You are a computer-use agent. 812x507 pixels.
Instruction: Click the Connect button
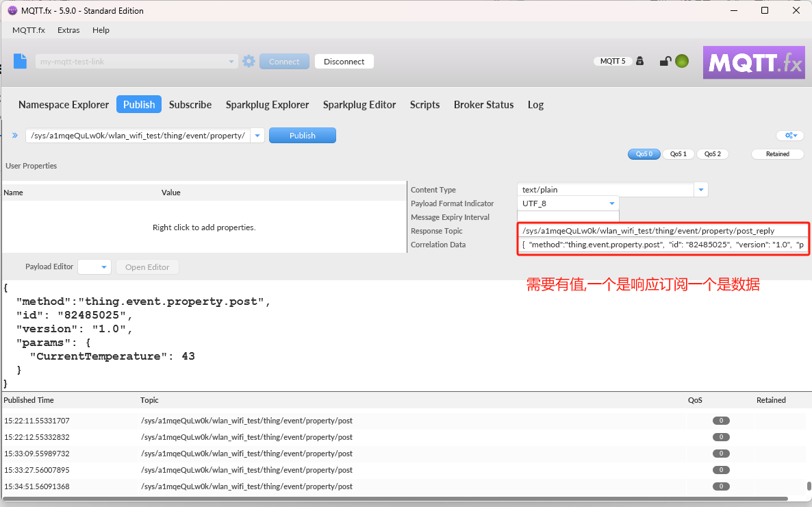click(x=284, y=61)
